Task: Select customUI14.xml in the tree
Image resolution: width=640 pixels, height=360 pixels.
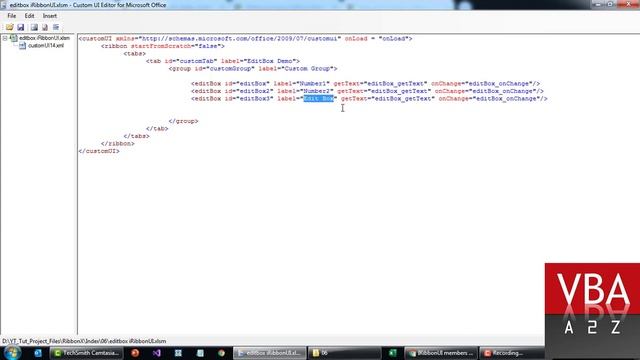Action: tap(46, 46)
